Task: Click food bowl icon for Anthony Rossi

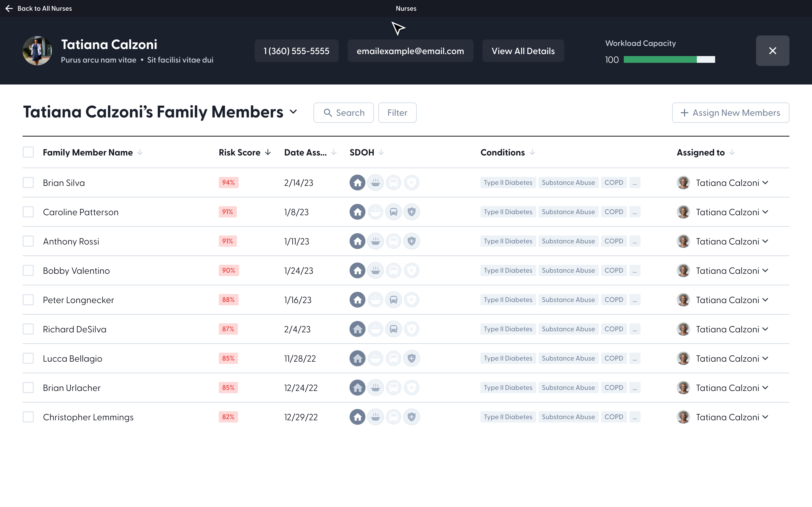Action: [376, 241]
